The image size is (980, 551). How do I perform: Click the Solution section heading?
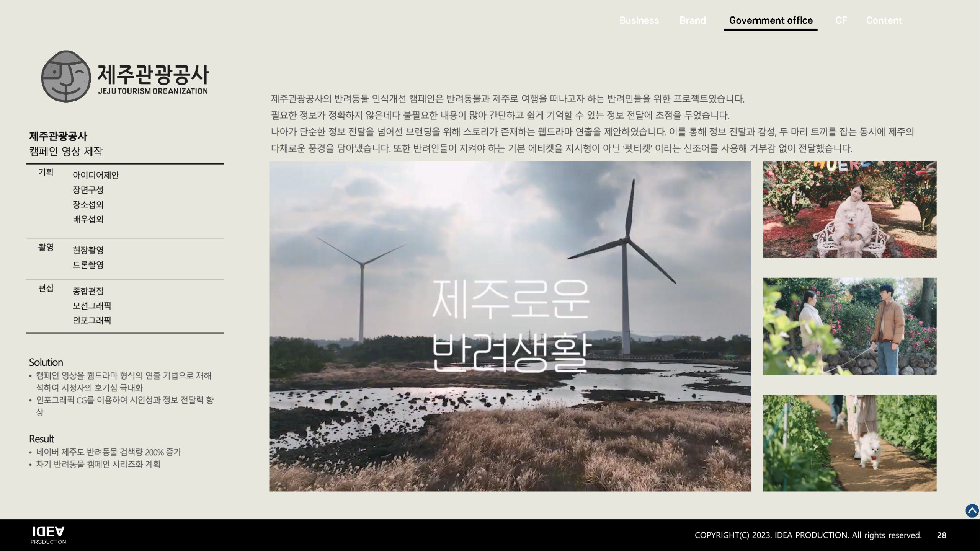46,362
